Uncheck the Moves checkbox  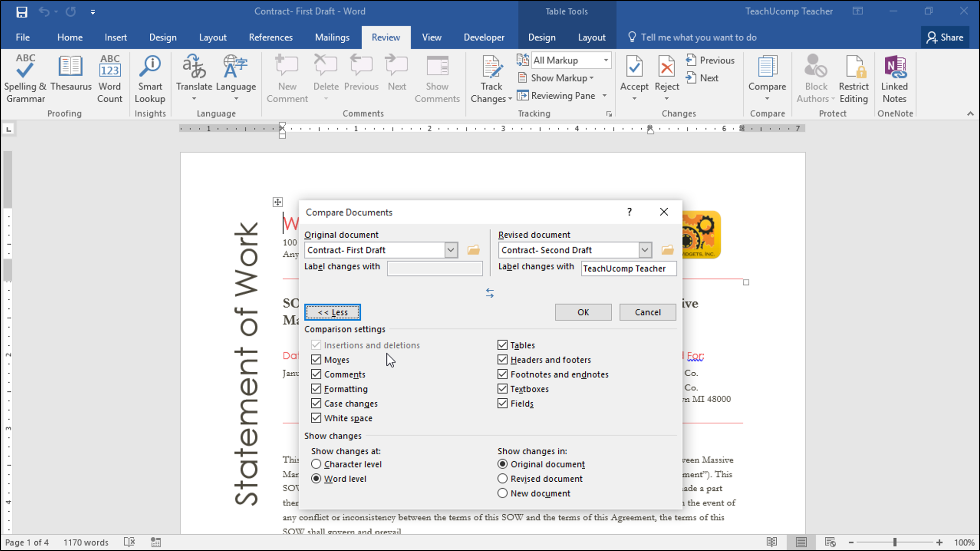(x=316, y=360)
